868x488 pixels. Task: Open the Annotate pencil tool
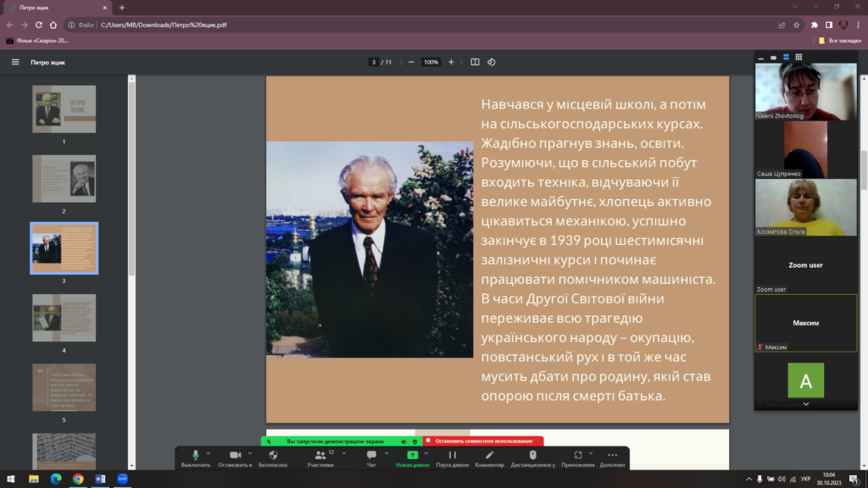point(489,456)
